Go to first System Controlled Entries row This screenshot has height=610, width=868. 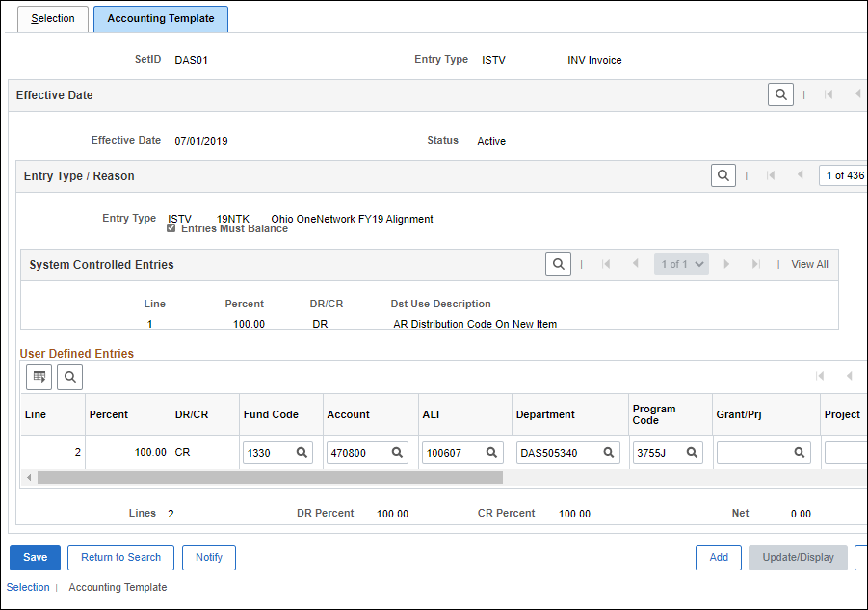(606, 264)
